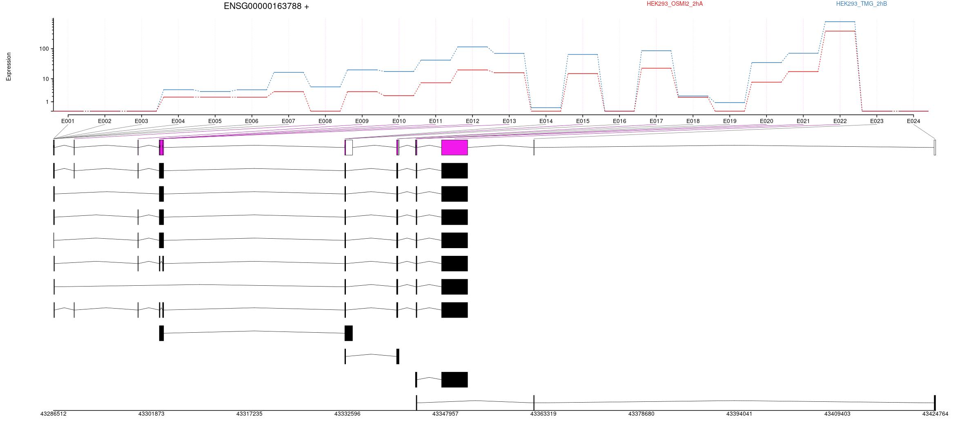Image resolution: width=980 pixels, height=421 pixels.
Task: Click exon bin label E019
Action: click(x=730, y=121)
